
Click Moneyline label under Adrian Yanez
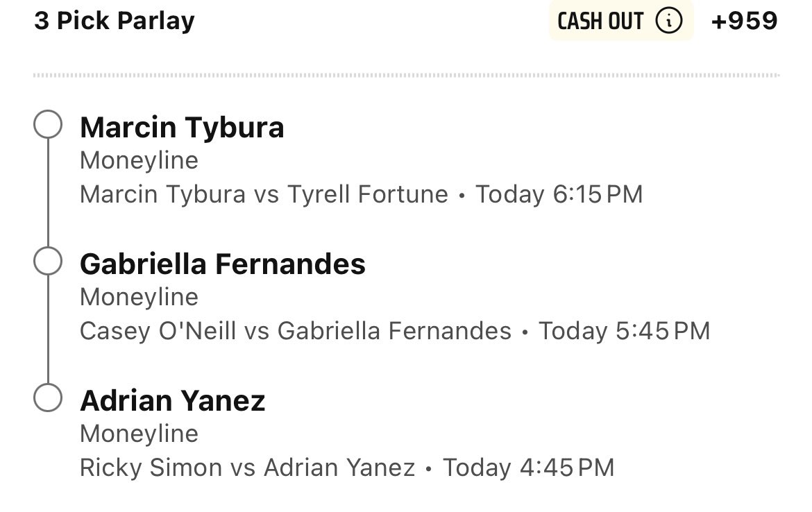[x=139, y=434]
